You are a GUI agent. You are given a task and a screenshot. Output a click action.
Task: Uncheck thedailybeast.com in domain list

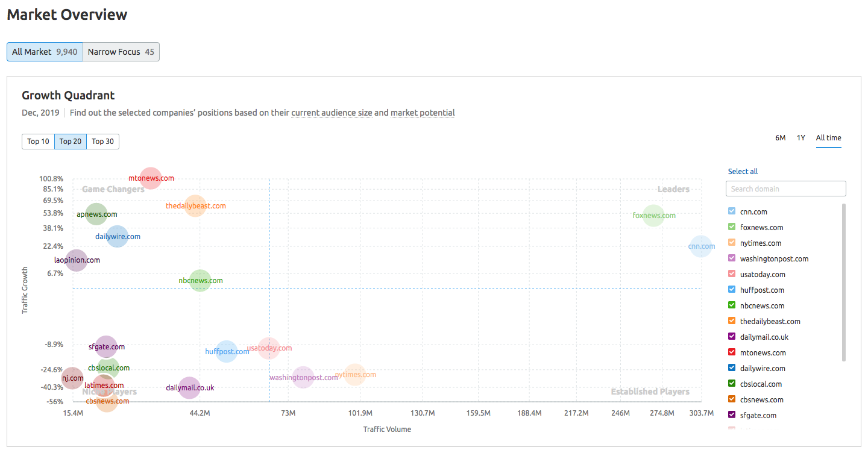pos(732,321)
